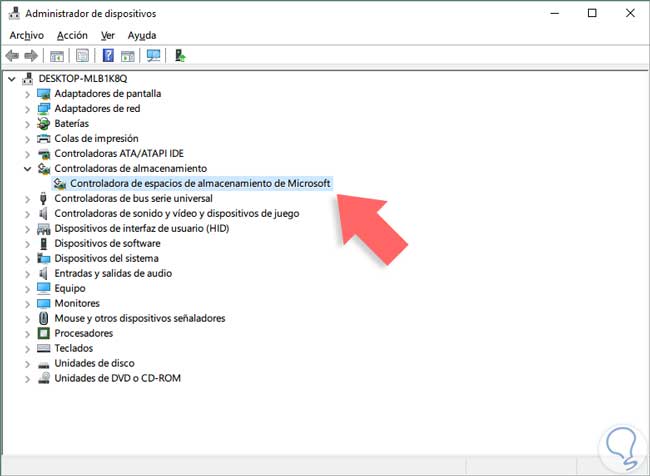Expand Unidades de disco
This screenshot has height=476, width=650.
[x=27, y=364]
